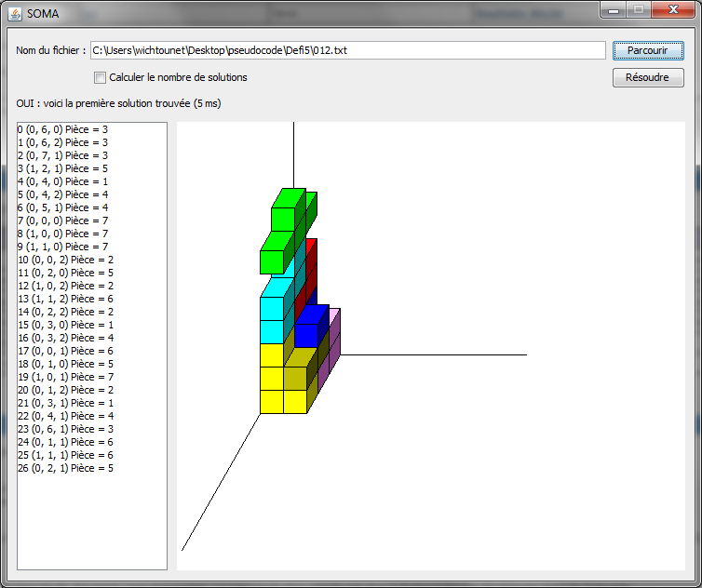The width and height of the screenshot is (702, 588).
Task: Select list row '0 (0, 6, 0) Pièce = 3'
Action: click(62, 129)
